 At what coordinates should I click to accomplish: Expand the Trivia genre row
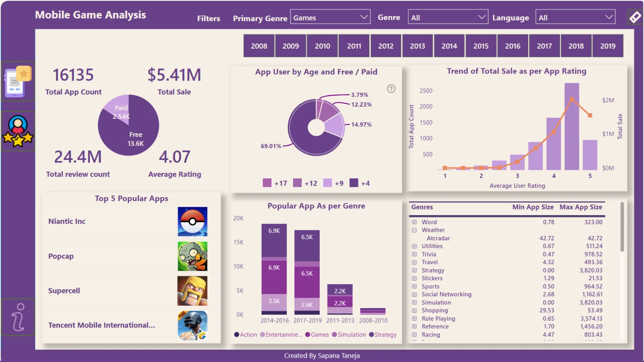tap(414, 254)
